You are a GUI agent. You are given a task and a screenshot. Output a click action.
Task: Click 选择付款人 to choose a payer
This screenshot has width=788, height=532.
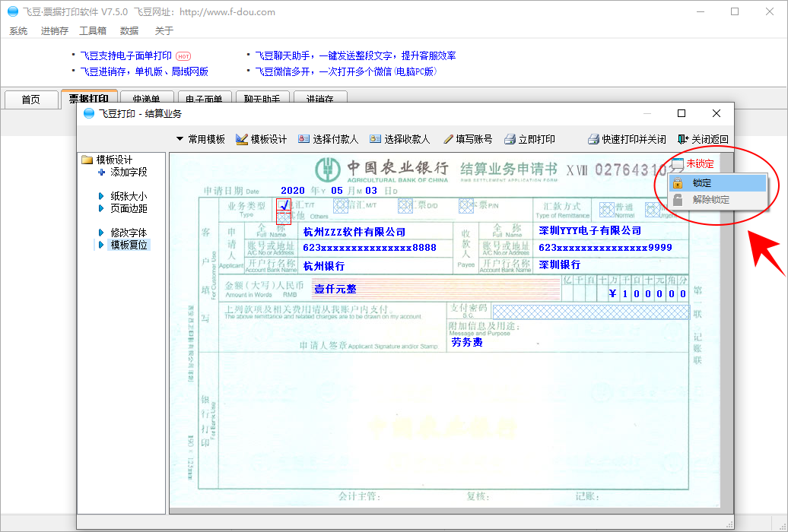click(328, 139)
